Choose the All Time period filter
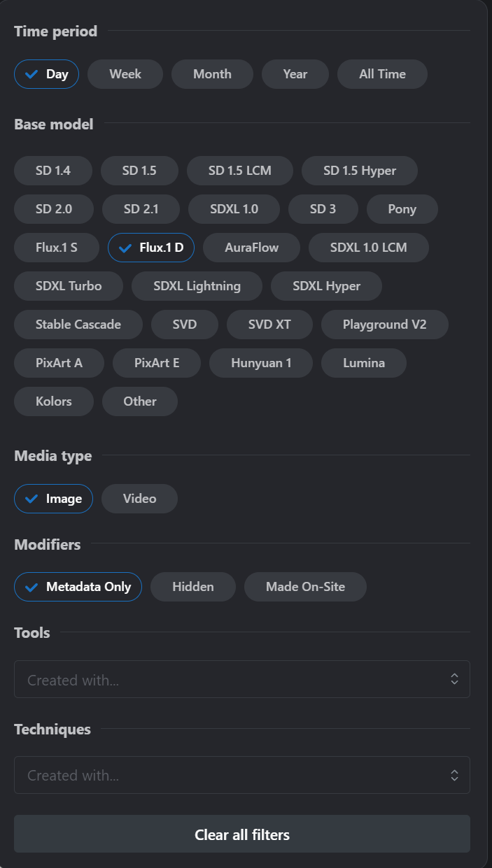Screen dimensions: 492x868 [x=382, y=74]
